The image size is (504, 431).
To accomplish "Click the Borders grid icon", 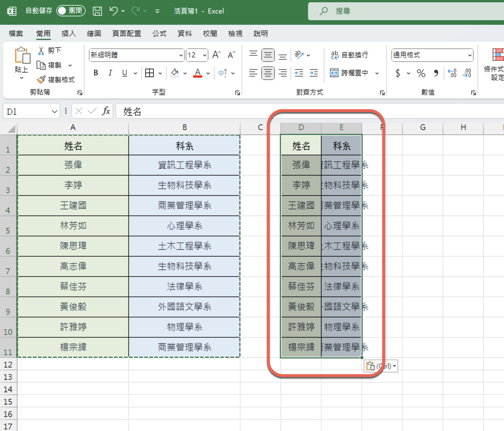I will tap(149, 73).
